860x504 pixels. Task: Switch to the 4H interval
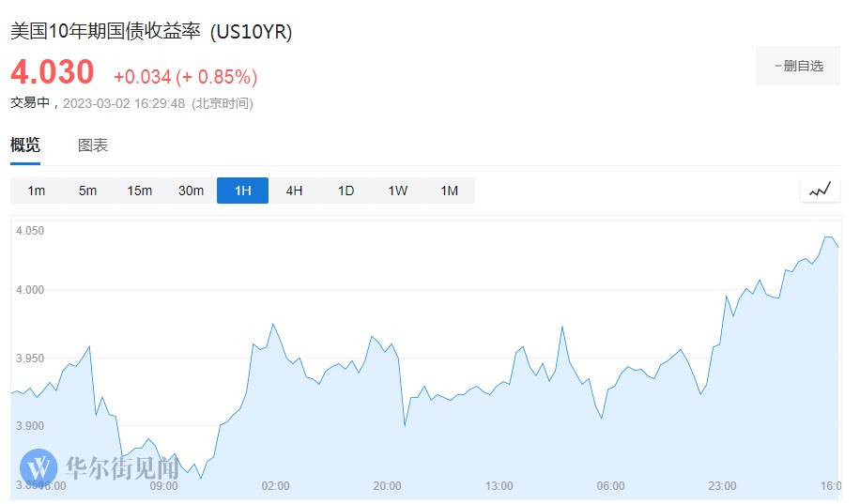294,191
